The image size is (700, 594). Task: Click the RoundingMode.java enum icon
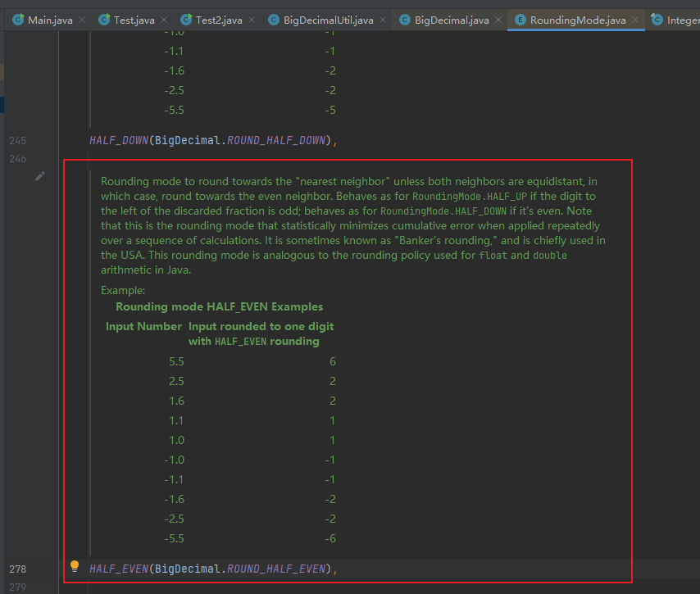pyautogui.click(x=520, y=20)
